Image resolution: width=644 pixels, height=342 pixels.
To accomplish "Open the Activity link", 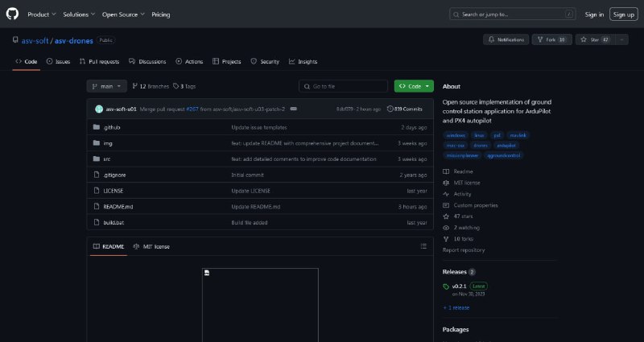I will 457,194.
